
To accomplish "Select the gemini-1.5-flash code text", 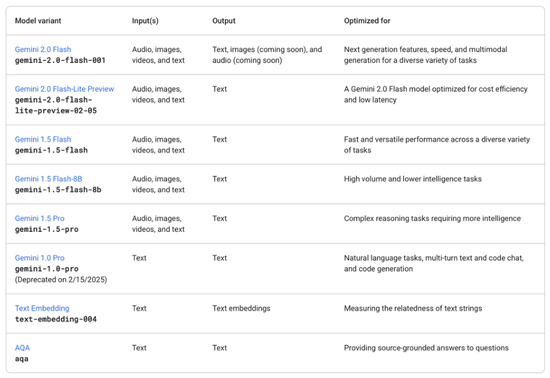I will point(51,150).
